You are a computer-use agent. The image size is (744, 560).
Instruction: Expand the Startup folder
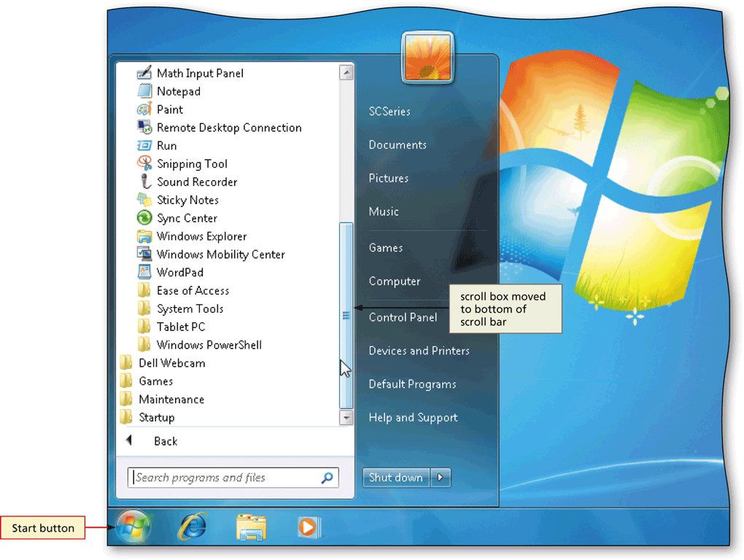(x=147, y=417)
